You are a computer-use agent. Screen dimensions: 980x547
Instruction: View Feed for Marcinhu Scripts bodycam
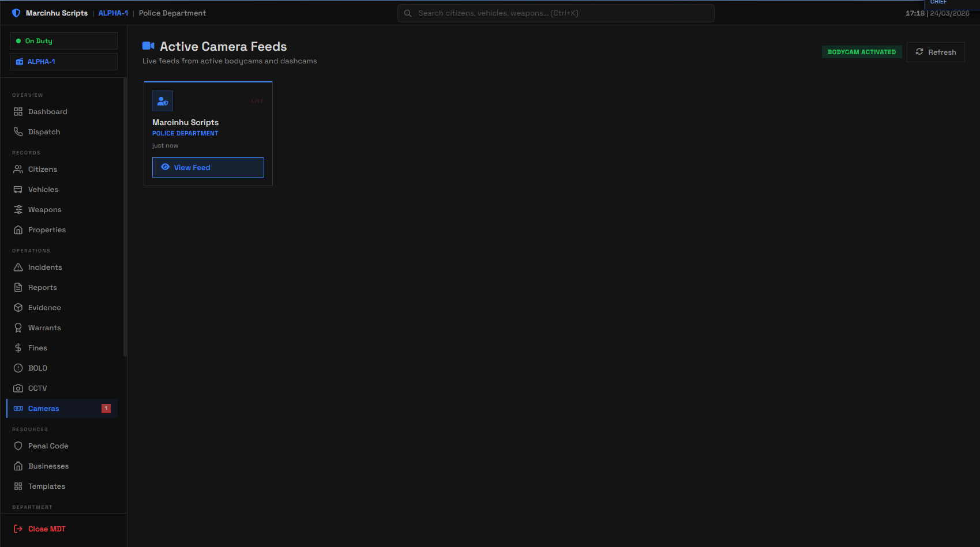208,168
